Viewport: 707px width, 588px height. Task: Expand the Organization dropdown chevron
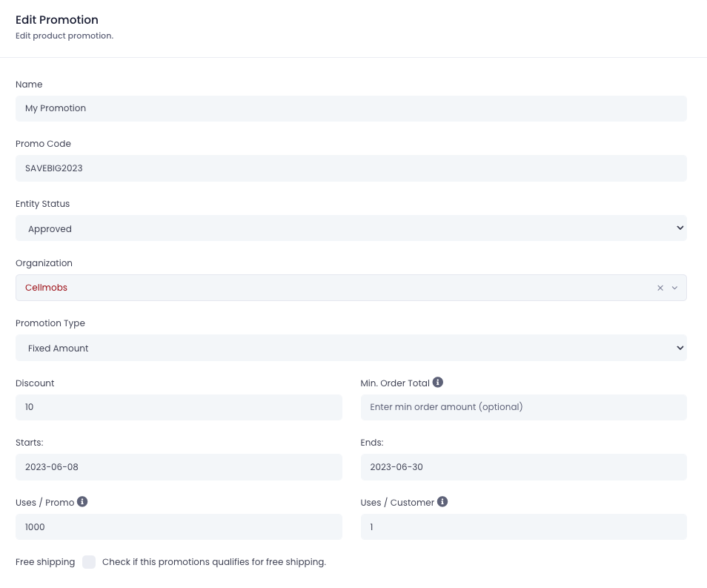click(x=674, y=288)
